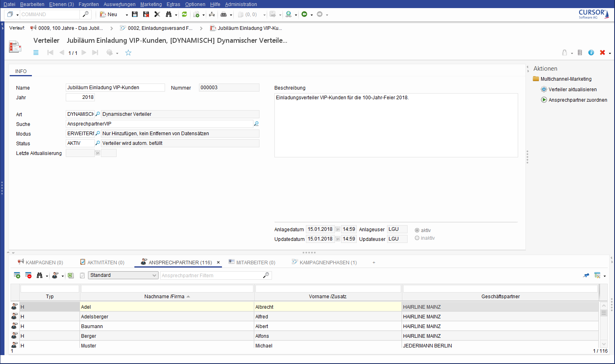Select the 'inaktiv' radio button
This screenshot has height=364, width=615.
[x=417, y=238]
